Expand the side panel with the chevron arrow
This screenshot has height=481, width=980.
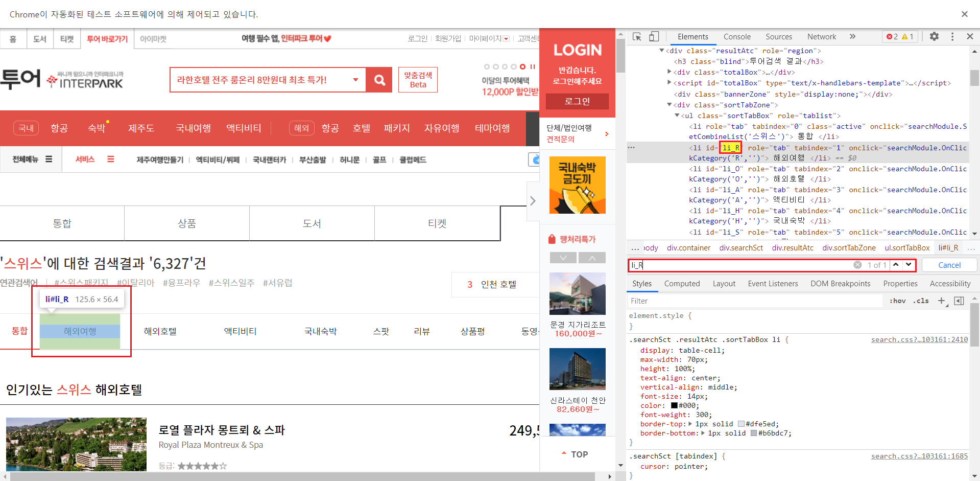pyautogui.click(x=533, y=201)
